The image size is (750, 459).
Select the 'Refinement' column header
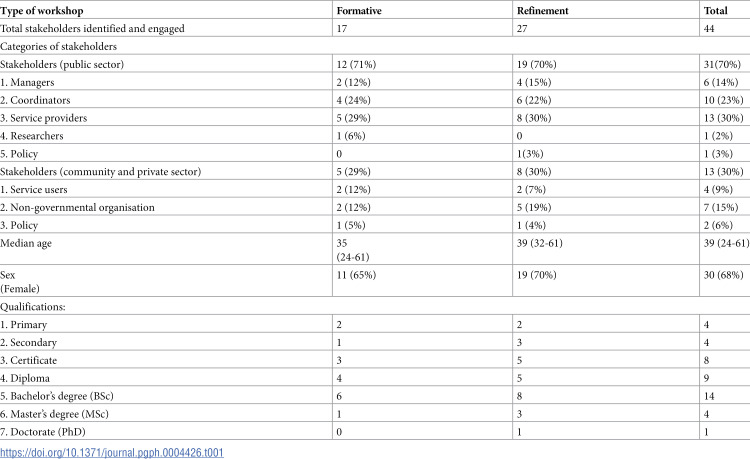(542, 11)
